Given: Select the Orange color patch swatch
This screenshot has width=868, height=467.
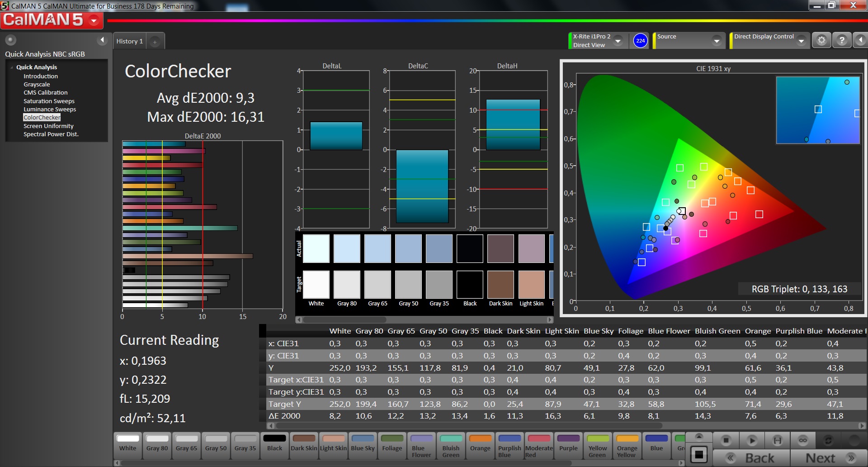Looking at the screenshot, I should (480, 443).
